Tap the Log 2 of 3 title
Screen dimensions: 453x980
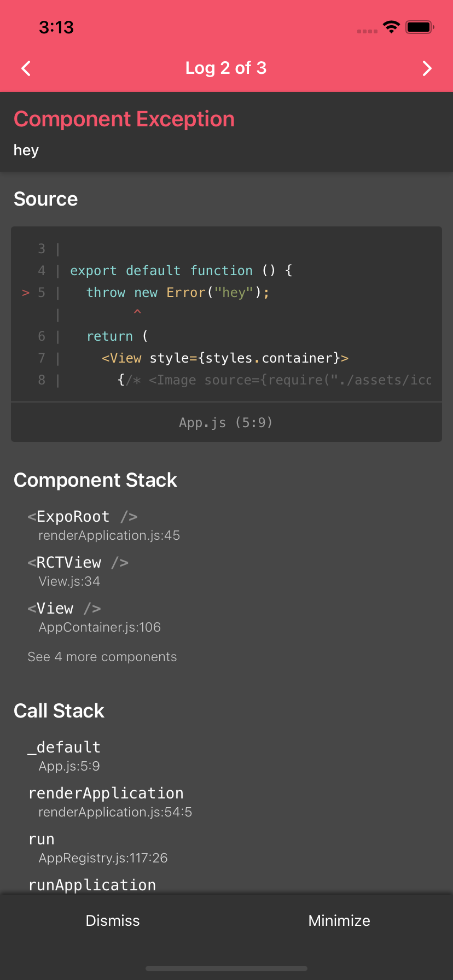tap(226, 68)
